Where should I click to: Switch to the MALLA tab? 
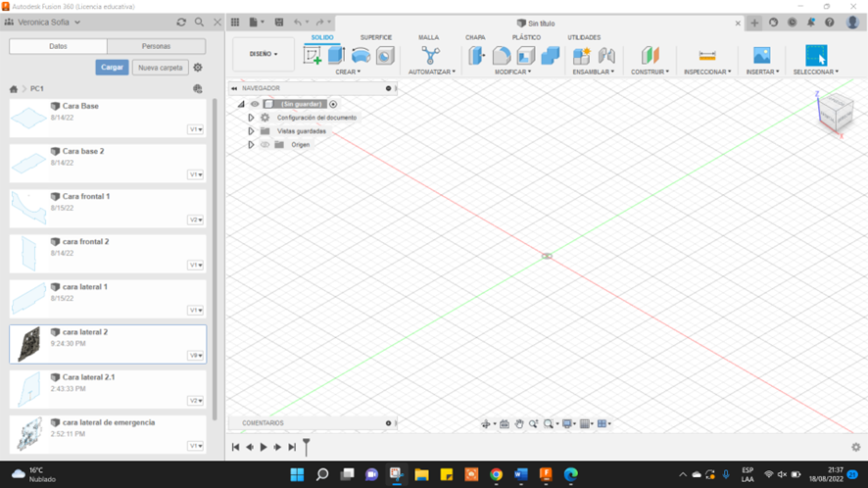[x=428, y=37]
